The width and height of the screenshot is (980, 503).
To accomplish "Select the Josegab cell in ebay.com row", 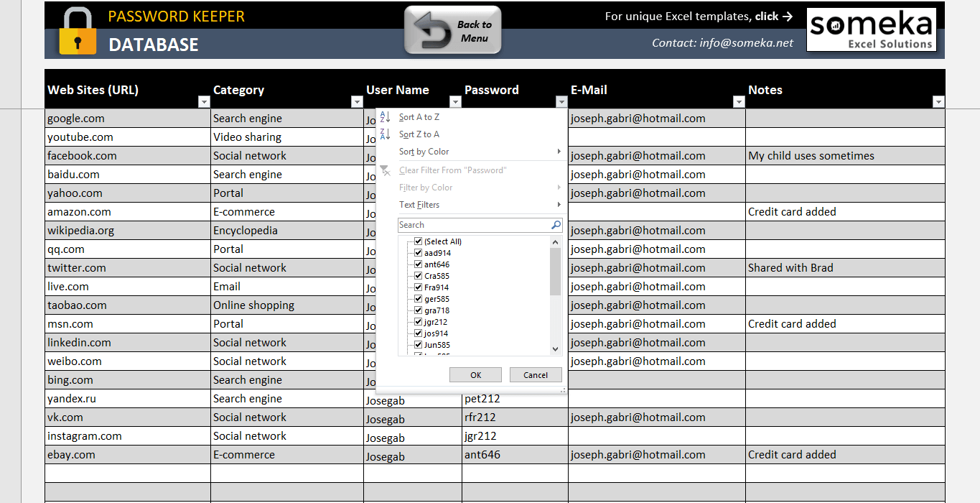I will click(413, 455).
